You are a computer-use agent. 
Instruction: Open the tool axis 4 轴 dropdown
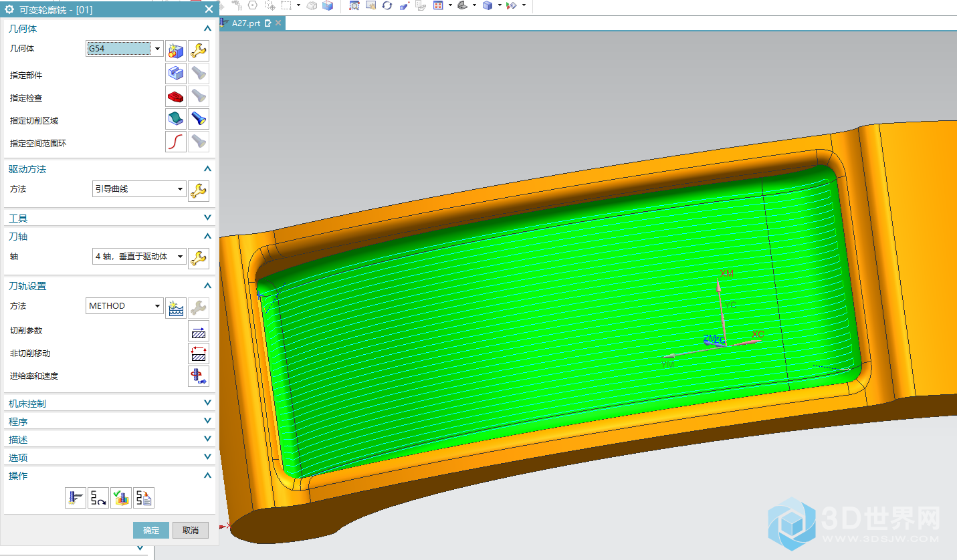coord(180,256)
